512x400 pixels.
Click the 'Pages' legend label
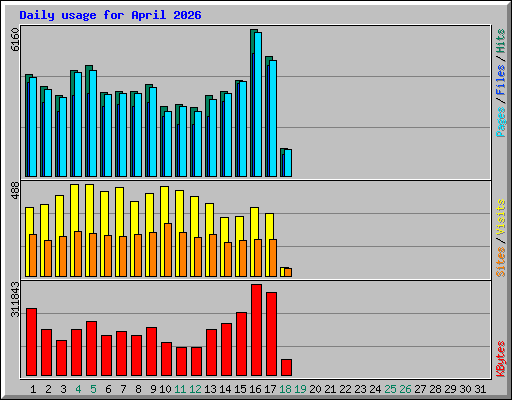pos(501,122)
